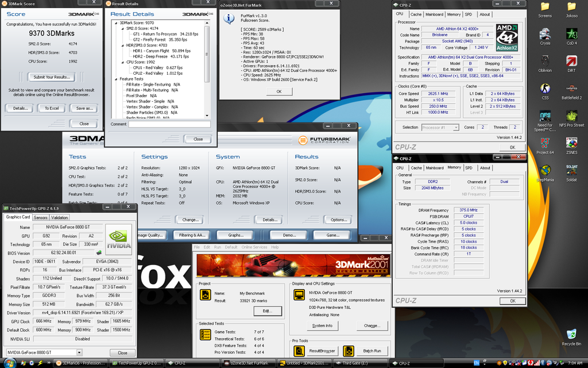Click Graphs... button in 3DMark06
Screen dimensions: 588x368
click(x=236, y=235)
